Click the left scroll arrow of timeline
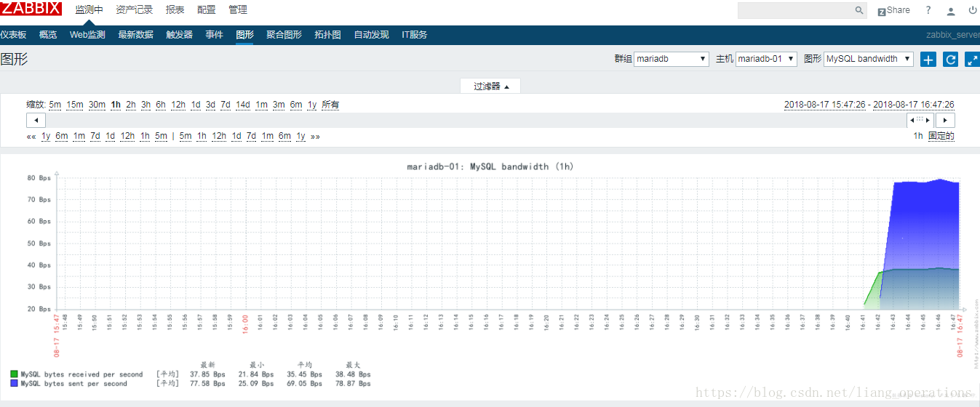 (36, 120)
